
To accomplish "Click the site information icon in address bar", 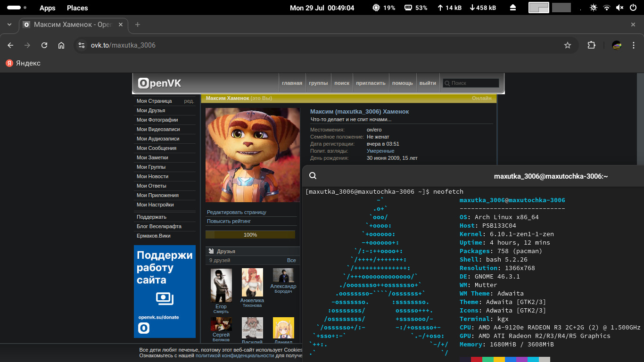I will click(82, 45).
